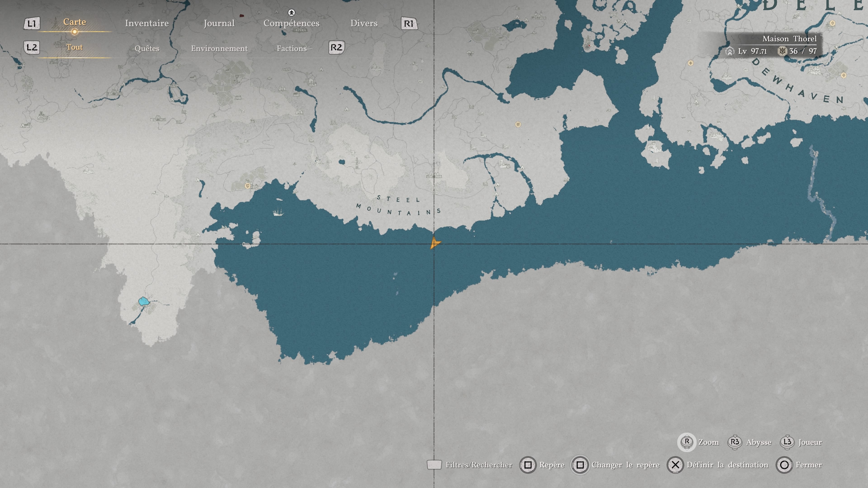Click the R1 shoulder button icon

click(409, 23)
